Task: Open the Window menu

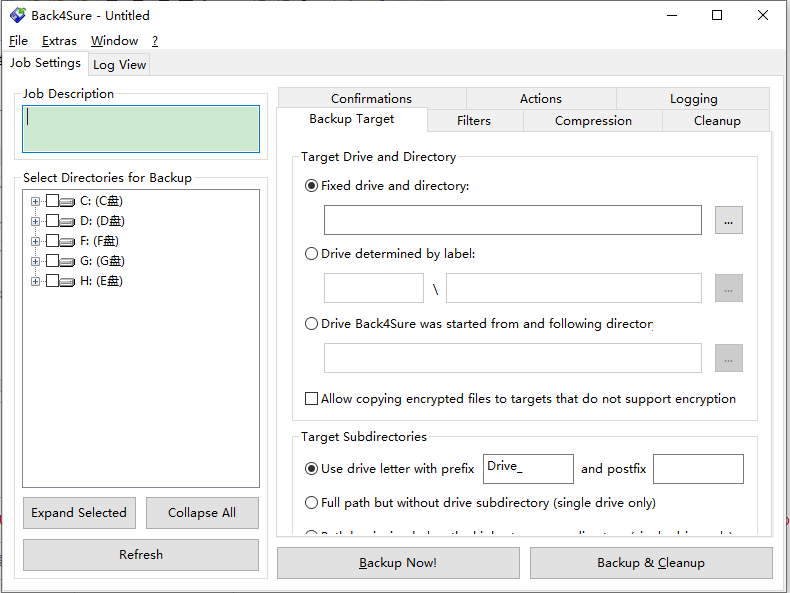Action: point(114,41)
